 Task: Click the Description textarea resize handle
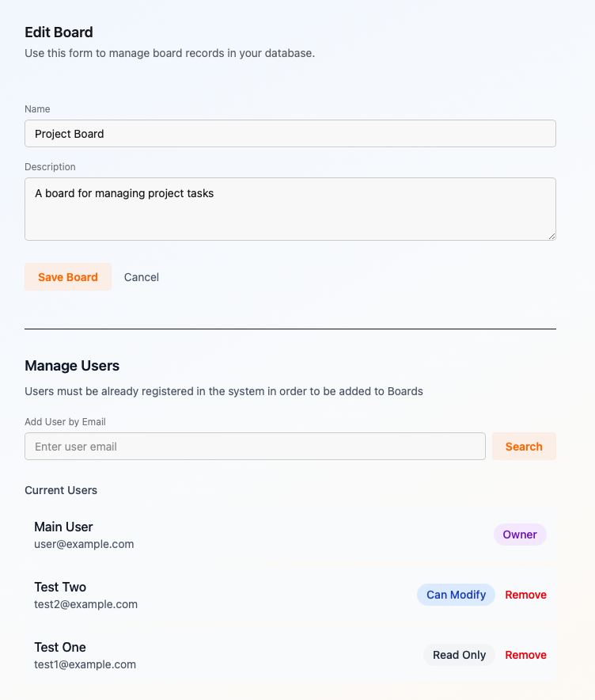(x=551, y=236)
